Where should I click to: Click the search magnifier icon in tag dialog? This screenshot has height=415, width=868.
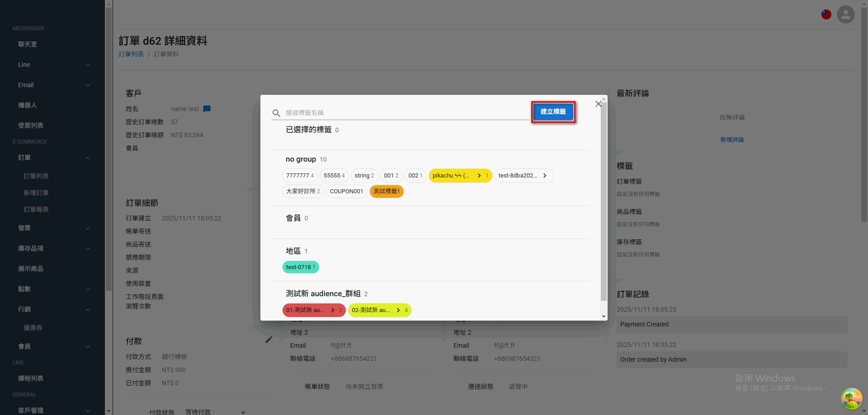(x=276, y=113)
